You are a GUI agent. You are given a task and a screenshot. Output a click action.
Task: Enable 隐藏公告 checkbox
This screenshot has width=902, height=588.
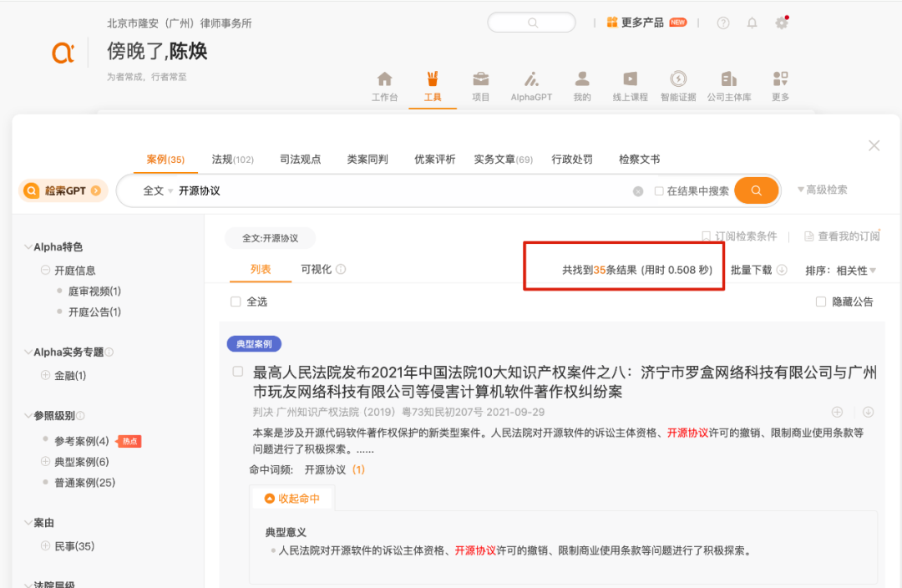(x=821, y=302)
